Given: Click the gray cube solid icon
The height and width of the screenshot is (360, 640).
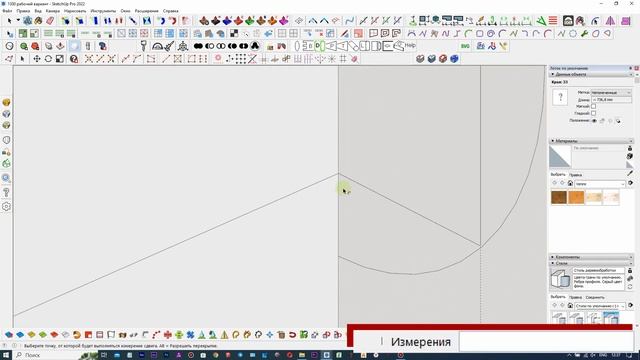Looking at the screenshot, I should click(x=420, y=59).
